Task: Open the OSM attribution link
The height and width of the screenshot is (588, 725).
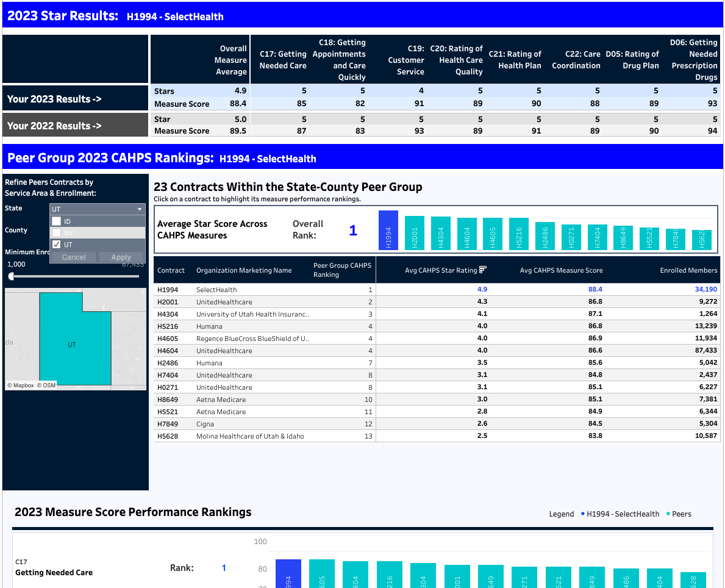Action: pyautogui.click(x=46, y=385)
